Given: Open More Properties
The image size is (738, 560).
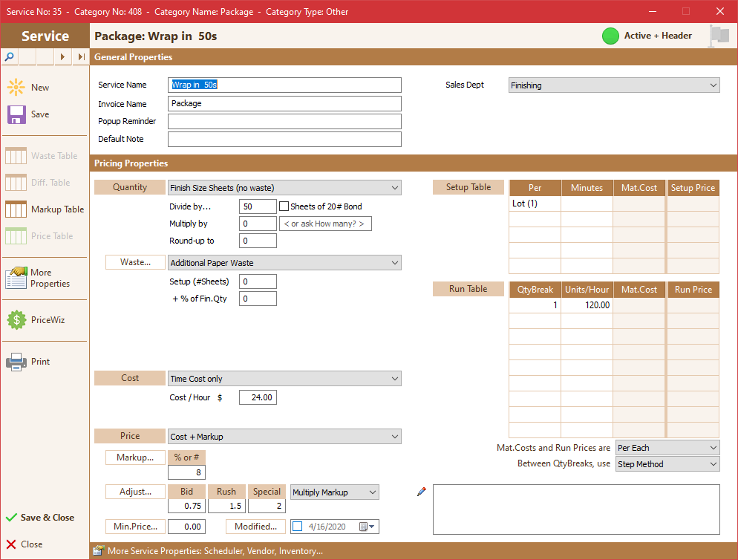Looking at the screenshot, I should click(39, 278).
